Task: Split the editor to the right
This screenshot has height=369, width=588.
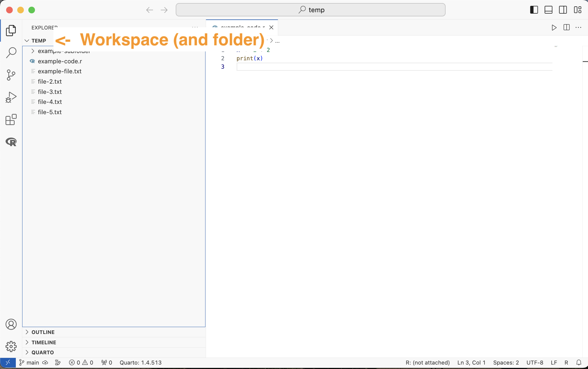Action: (566, 28)
